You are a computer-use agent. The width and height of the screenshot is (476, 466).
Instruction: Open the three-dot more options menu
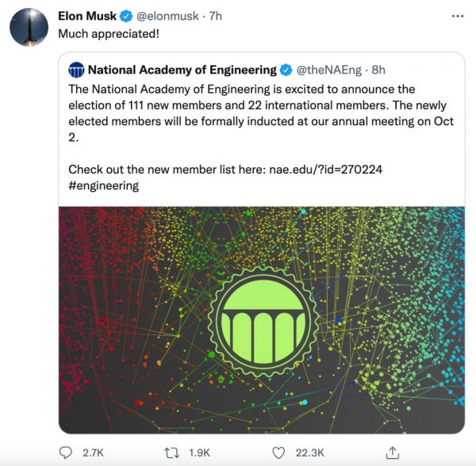click(x=458, y=15)
